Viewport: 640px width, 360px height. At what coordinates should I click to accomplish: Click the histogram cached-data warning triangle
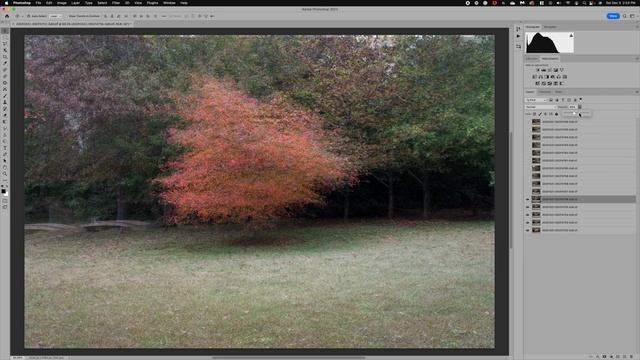coord(571,36)
